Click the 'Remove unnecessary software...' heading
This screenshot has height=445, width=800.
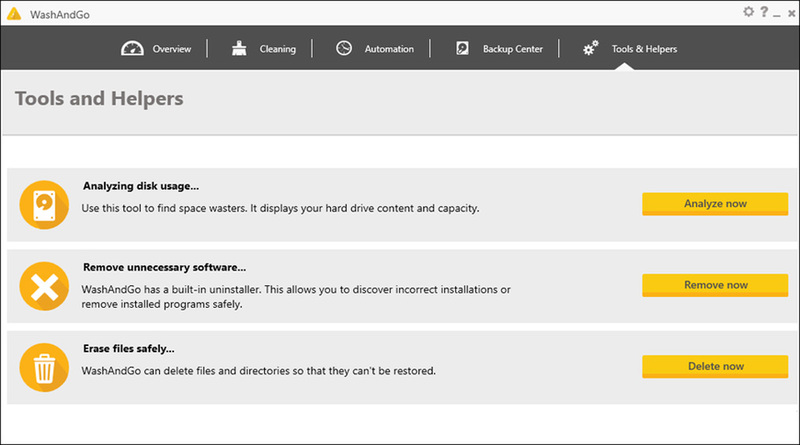164,267
